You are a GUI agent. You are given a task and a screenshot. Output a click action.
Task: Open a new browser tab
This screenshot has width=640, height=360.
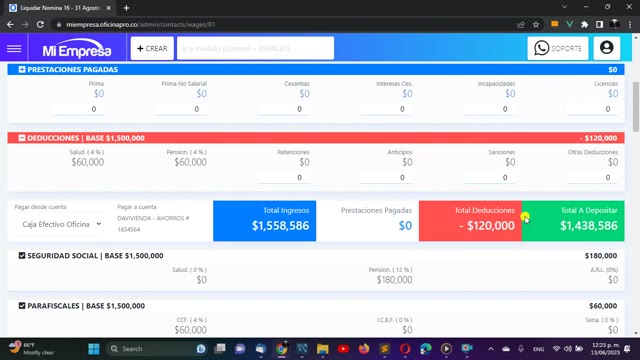(x=127, y=8)
